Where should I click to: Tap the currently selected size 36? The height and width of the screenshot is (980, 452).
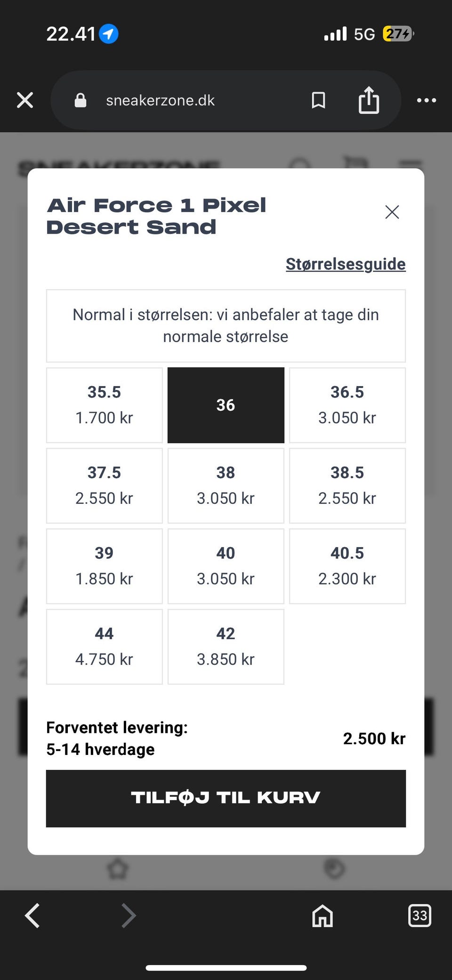pos(226,405)
